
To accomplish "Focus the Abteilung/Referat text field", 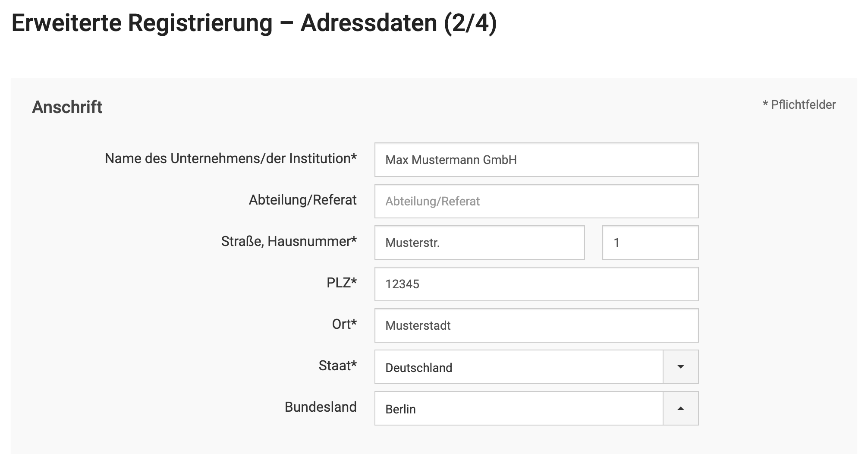I will click(536, 201).
